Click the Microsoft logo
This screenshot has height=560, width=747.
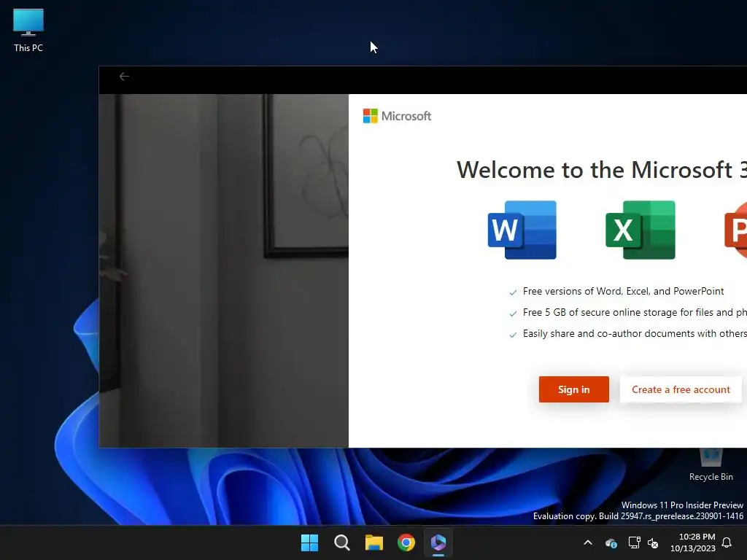coord(397,116)
